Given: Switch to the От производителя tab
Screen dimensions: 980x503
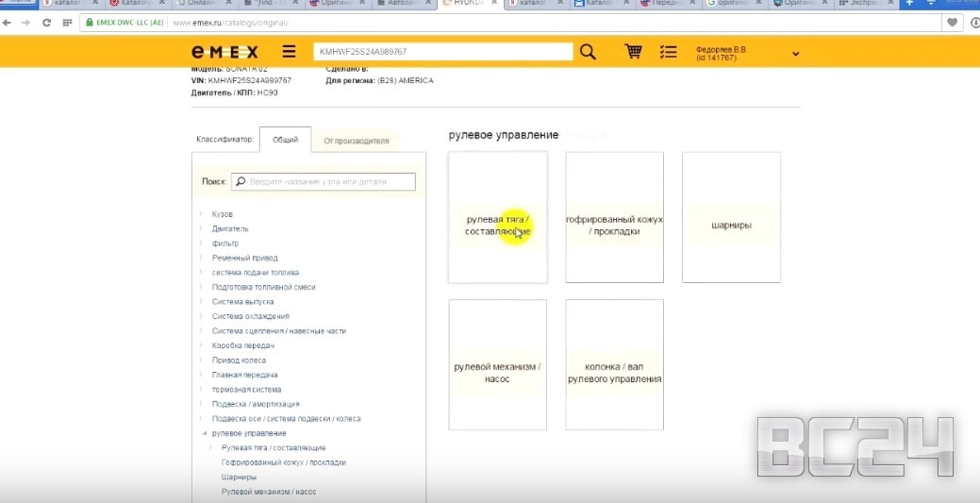Looking at the screenshot, I should point(357,141).
